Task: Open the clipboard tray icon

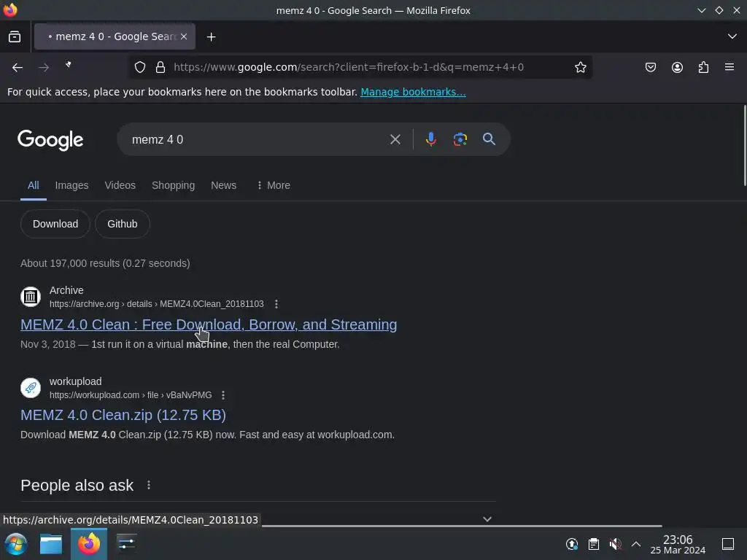Action: click(594, 544)
